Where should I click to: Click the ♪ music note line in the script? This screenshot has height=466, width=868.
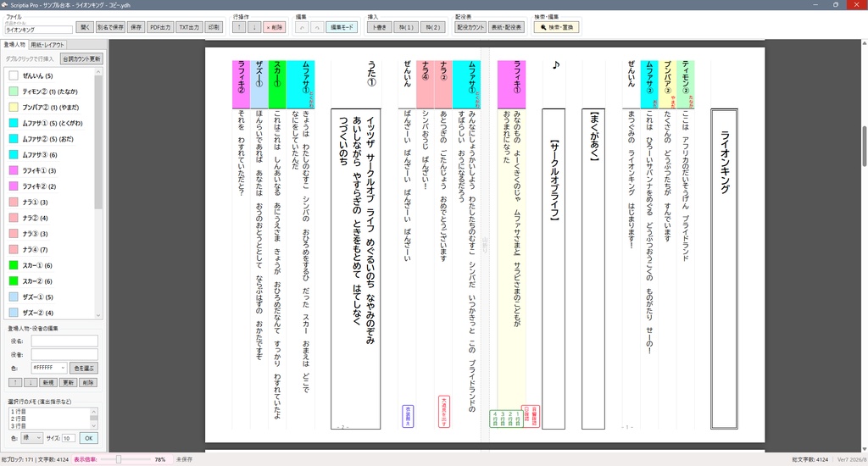556,65
